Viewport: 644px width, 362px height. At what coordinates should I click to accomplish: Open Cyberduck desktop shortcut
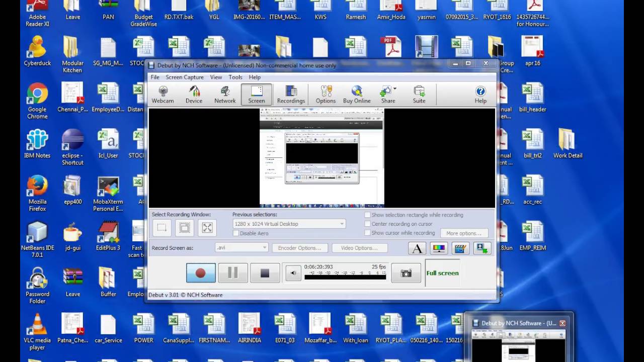click(37, 51)
